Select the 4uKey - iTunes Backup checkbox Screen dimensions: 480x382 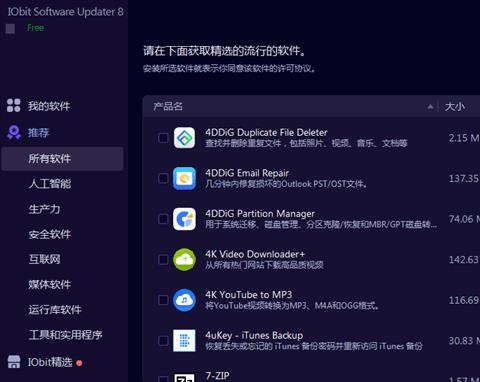163,341
